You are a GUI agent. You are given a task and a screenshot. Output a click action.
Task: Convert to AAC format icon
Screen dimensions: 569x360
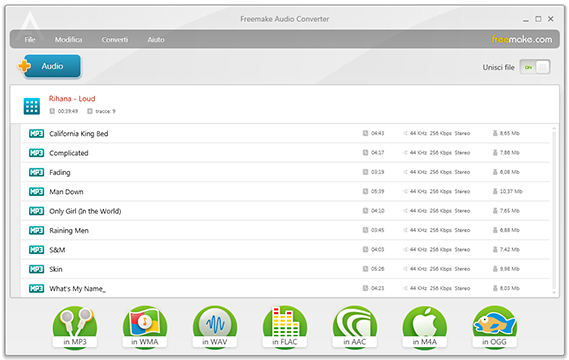tap(355, 327)
